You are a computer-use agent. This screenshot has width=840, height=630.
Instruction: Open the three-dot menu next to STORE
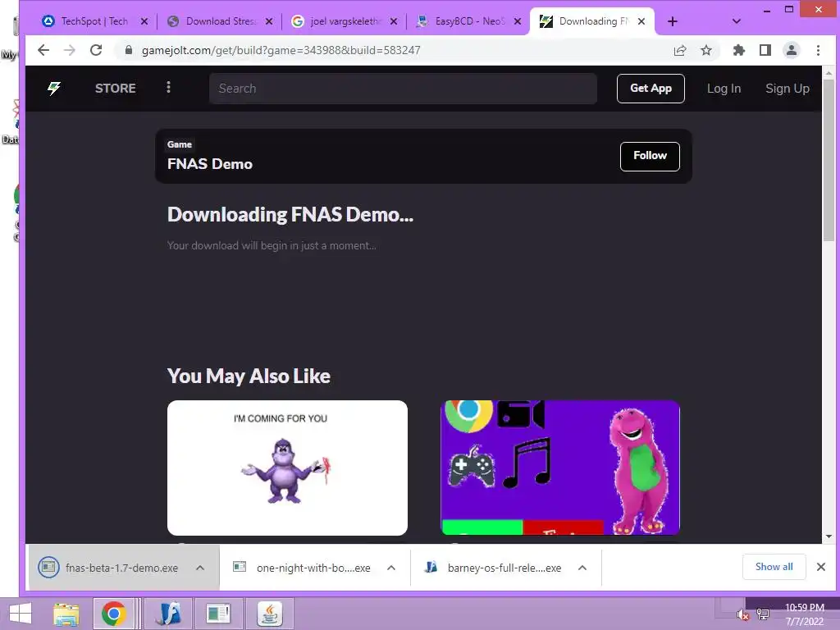168,87
